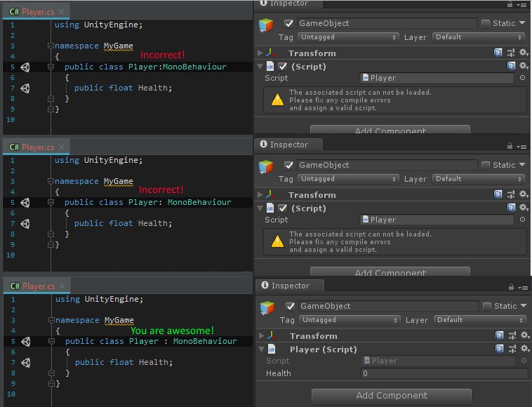Select the Inspector tab in the bottom panel
Screen dimensions: 532x407
point(289,286)
